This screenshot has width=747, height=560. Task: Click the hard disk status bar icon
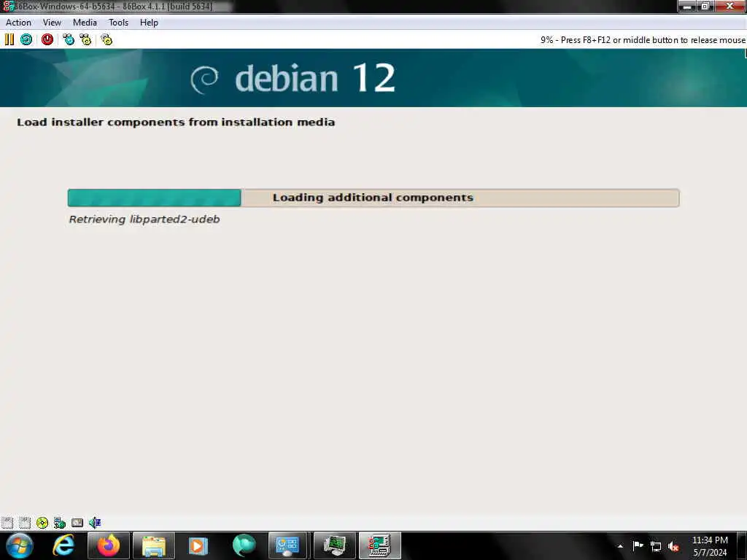[77, 522]
